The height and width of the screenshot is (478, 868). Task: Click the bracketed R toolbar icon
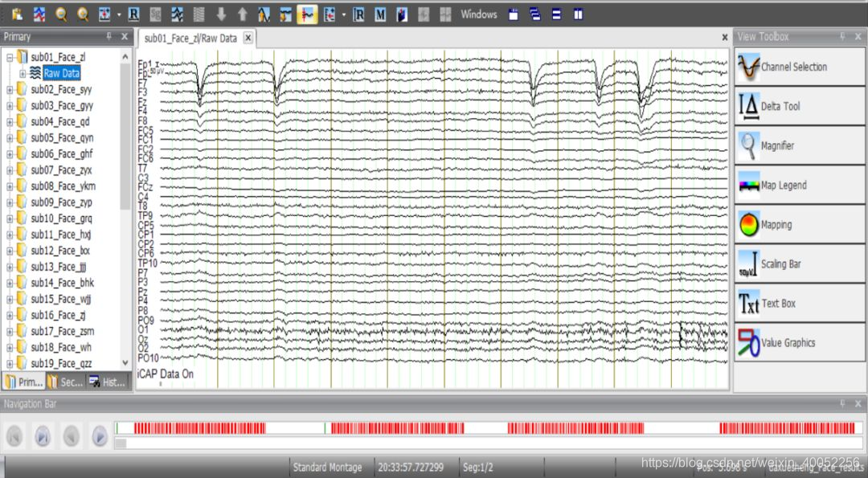(x=358, y=14)
